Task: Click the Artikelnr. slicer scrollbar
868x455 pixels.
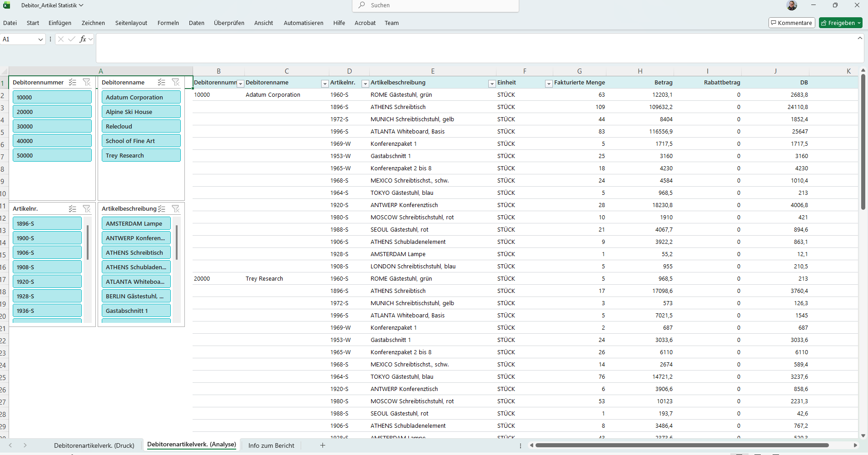Action: click(88, 242)
